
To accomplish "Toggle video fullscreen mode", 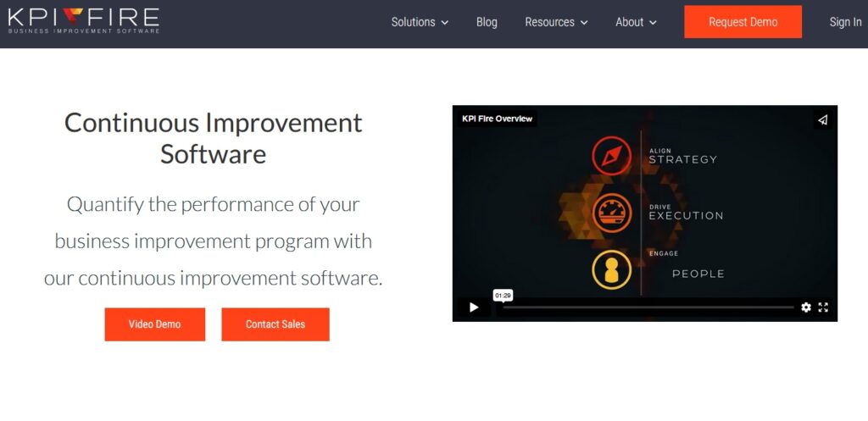I will (x=823, y=307).
